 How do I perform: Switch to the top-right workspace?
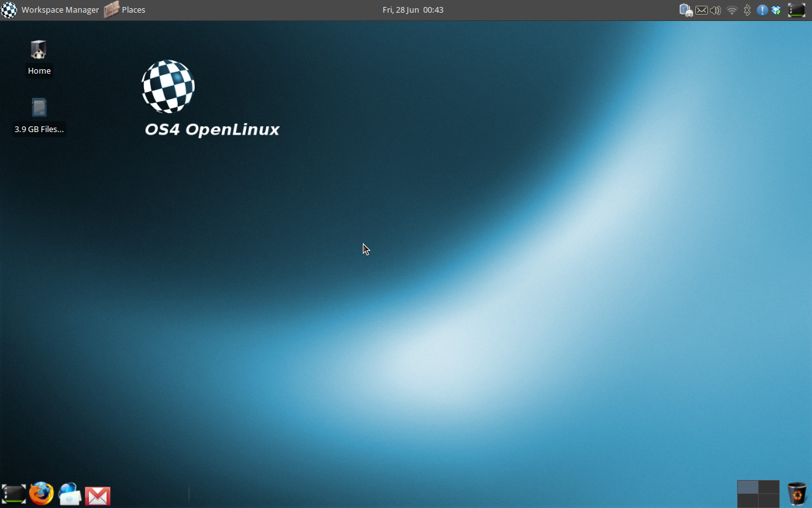point(769,486)
